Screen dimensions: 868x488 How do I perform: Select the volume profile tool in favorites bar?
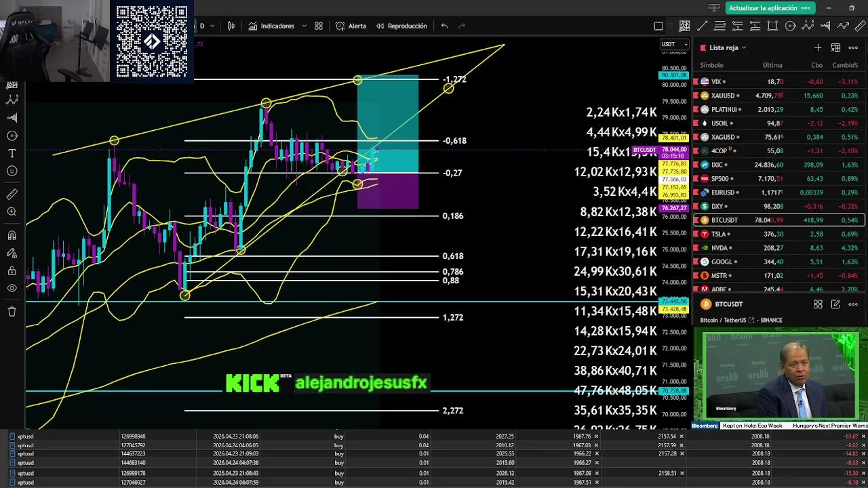click(x=825, y=26)
